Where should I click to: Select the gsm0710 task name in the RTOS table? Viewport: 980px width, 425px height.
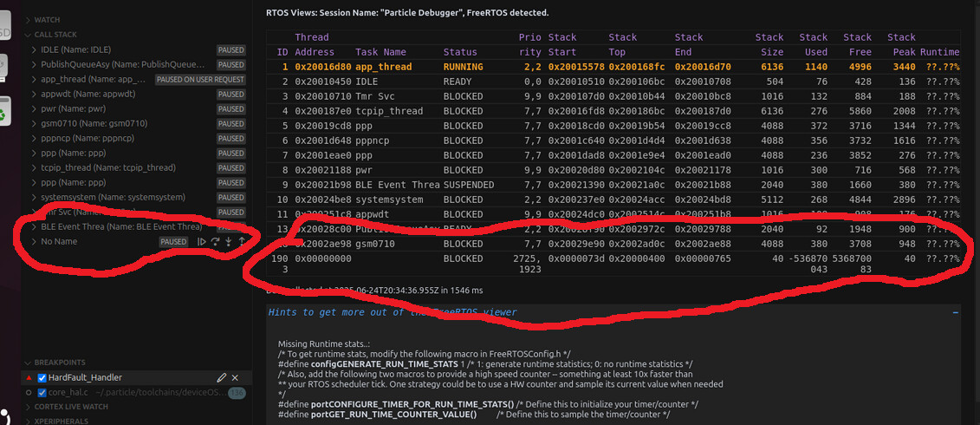coord(375,244)
